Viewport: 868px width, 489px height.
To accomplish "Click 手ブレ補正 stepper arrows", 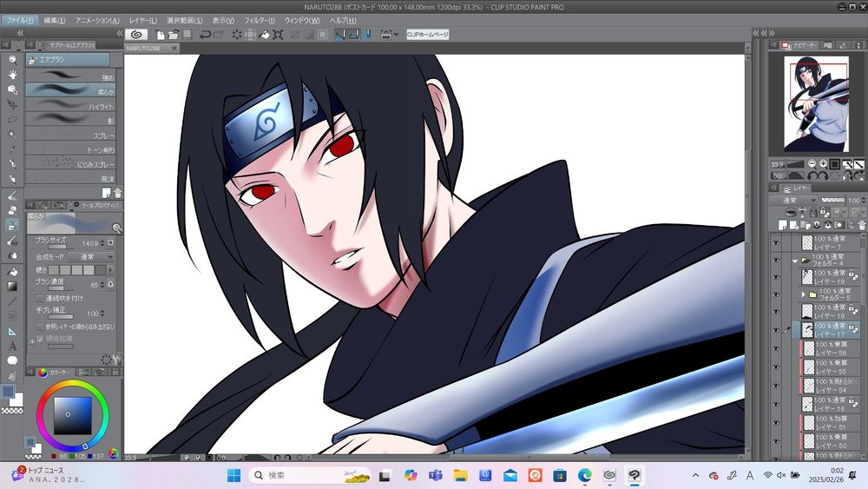I will pyautogui.click(x=102, y=314).
